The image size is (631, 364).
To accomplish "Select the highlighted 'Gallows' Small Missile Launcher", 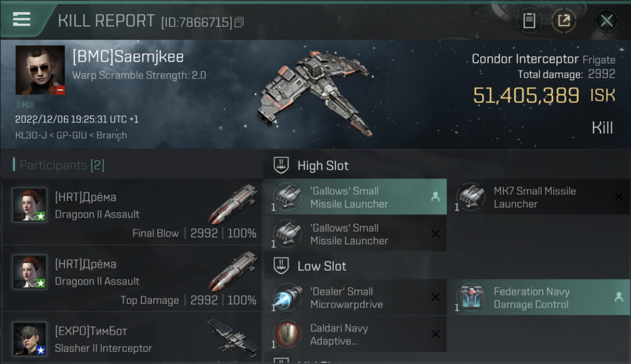I will [355, 197].
